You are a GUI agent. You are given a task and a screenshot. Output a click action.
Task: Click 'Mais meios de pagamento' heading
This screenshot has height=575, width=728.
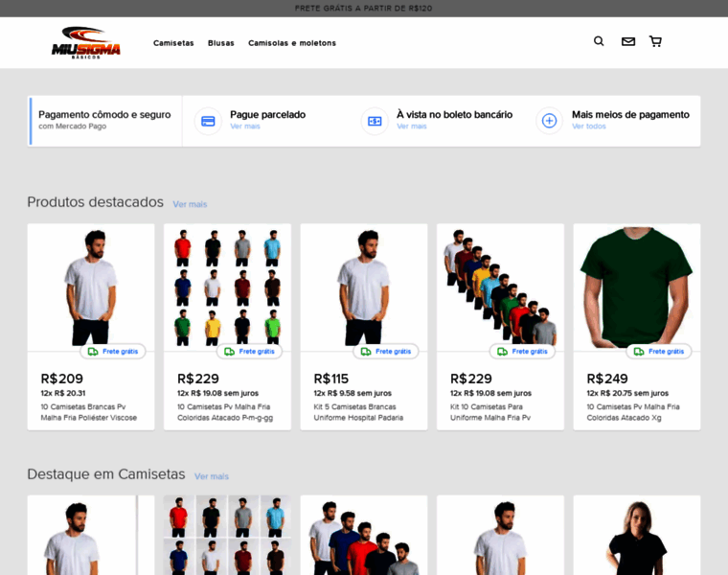(630, 115)
